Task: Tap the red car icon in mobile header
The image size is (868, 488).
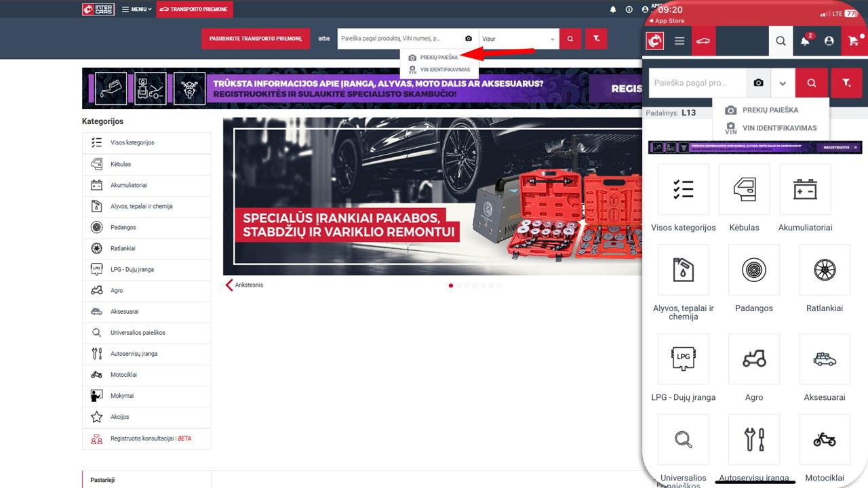Action: 704,41
